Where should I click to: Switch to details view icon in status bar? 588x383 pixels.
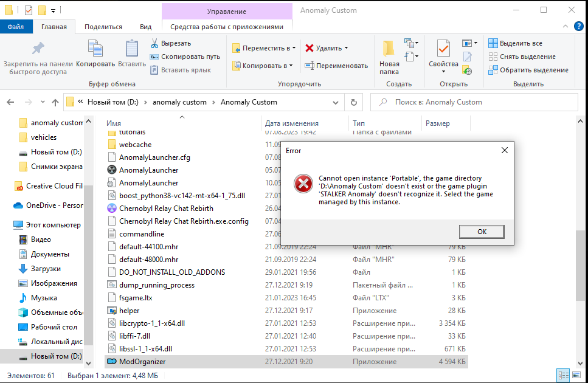563,375
